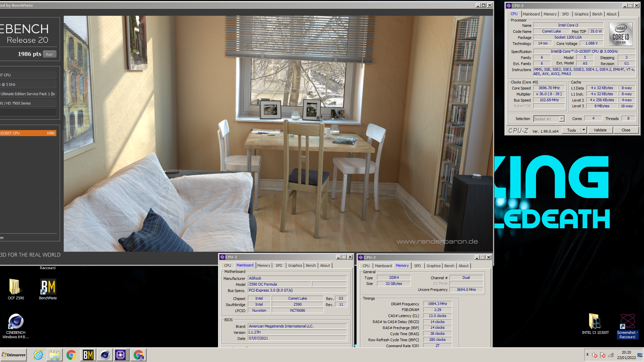Open CPU tab in Memory CPU-Z window
The width and height of the screenshot is (644, 362).
point(366,266)
